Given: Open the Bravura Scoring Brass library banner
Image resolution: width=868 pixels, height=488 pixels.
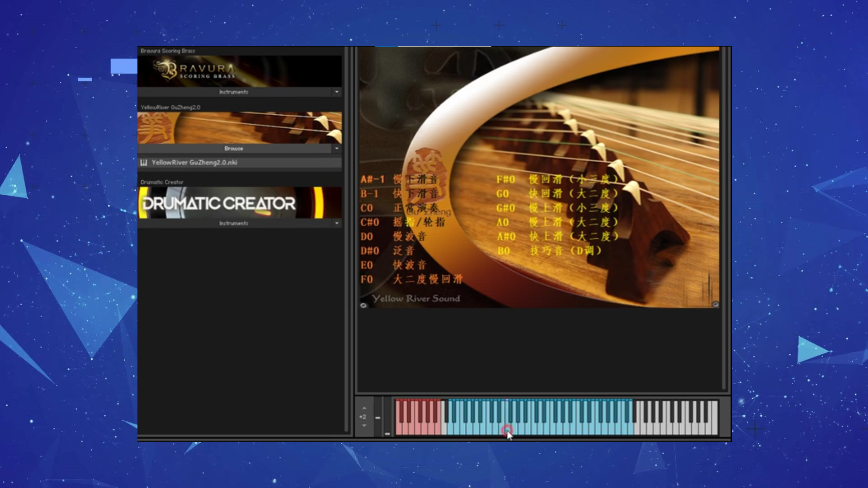Looking at the screenshot, I should (x=240, y=71).
